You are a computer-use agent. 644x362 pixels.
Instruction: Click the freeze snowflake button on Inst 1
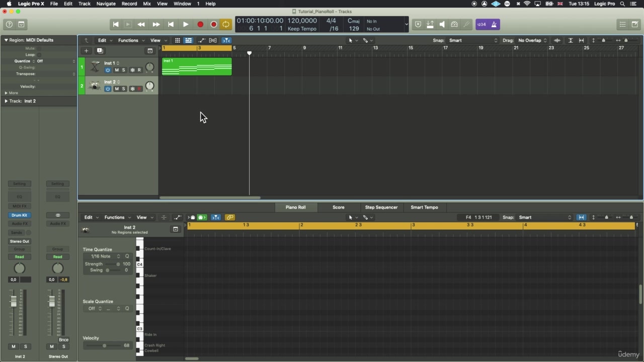pyautogui.click(x=132, y=70)
